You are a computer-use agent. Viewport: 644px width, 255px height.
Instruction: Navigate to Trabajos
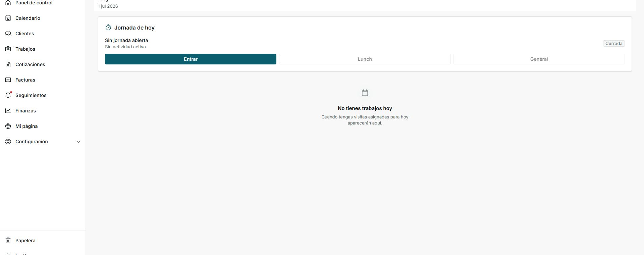[x=25, y=49]
